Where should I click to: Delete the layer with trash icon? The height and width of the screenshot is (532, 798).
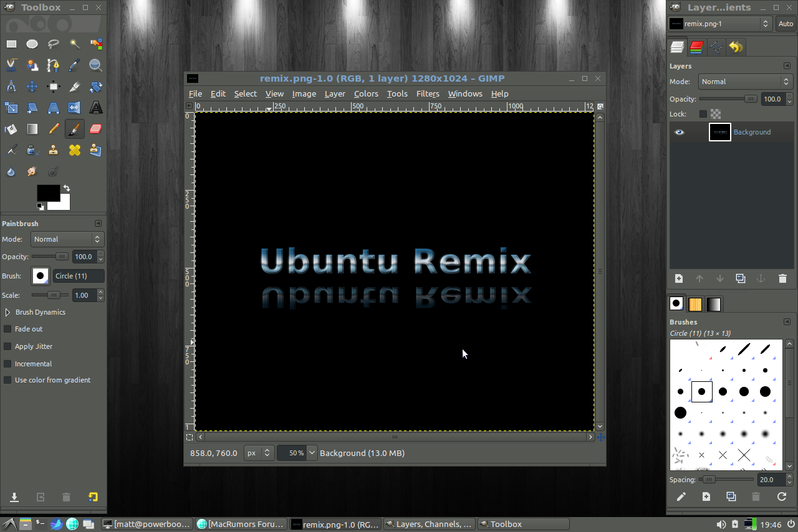coord(783,278)
